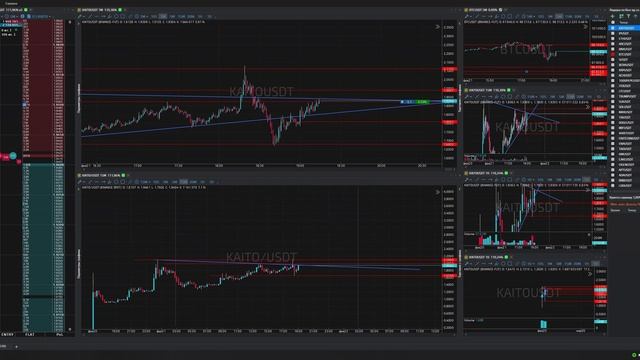Image resolution: width=640 pixels, height=360 pixels.
Task: Click double-arrow scroll icon in upper KAITOUSDT chart
Action: [x=437, y=27]
